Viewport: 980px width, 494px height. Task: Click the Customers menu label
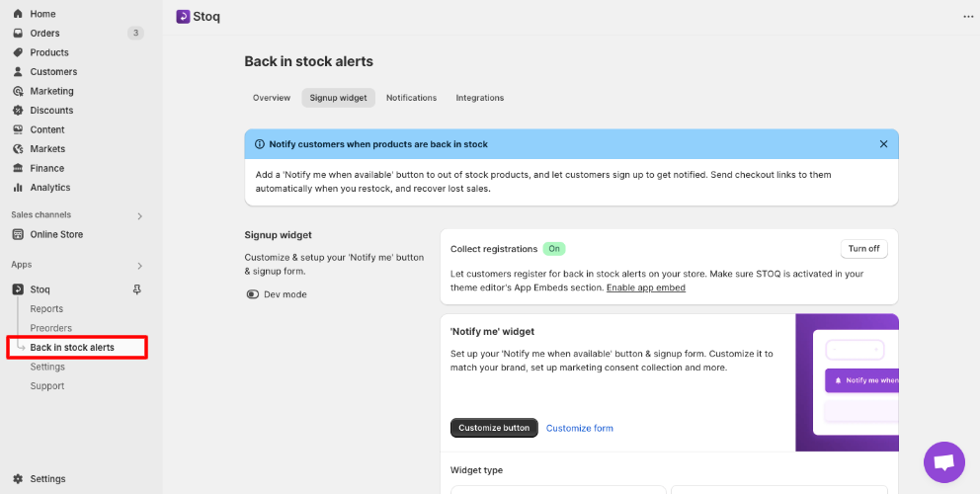[53, 72]
